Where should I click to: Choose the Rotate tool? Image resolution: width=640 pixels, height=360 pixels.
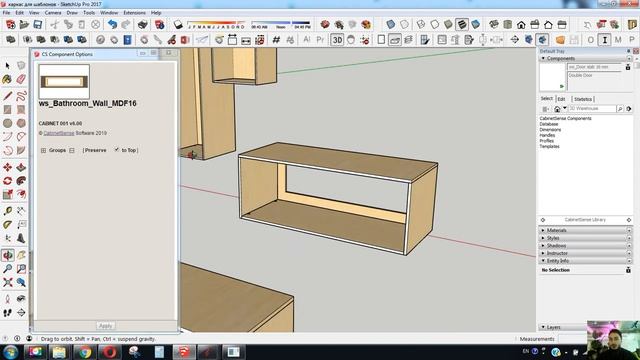[7, 181]
